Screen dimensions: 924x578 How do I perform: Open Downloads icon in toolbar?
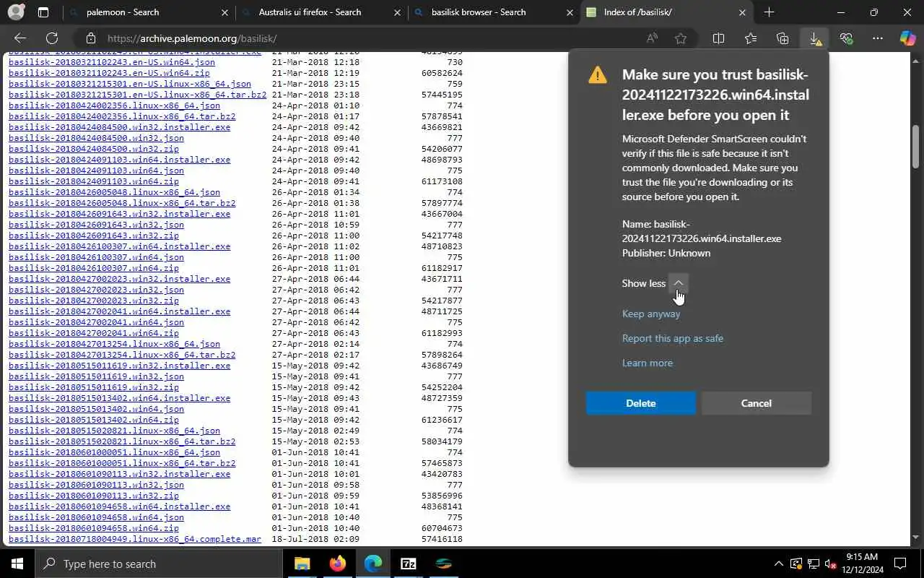pos(815,38)
